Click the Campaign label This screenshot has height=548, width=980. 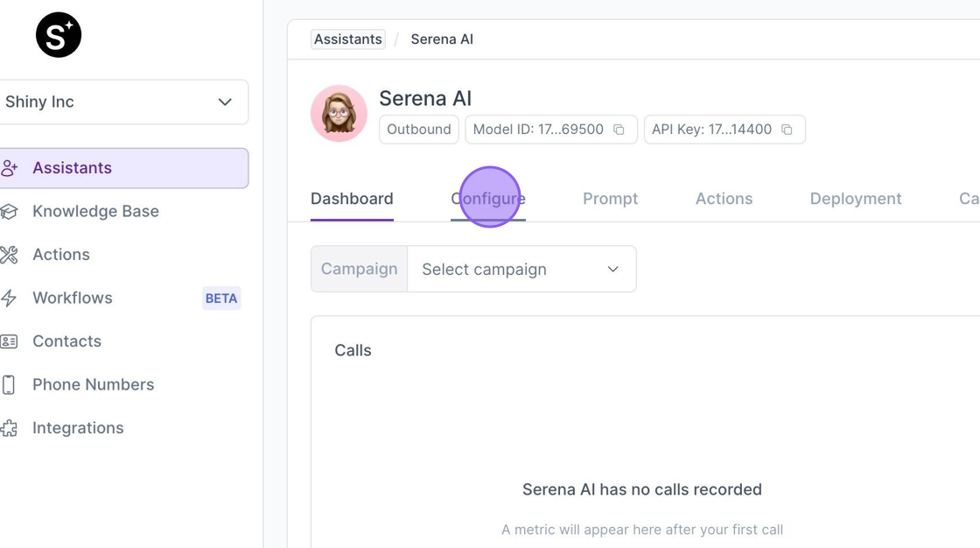pos(360,269)
